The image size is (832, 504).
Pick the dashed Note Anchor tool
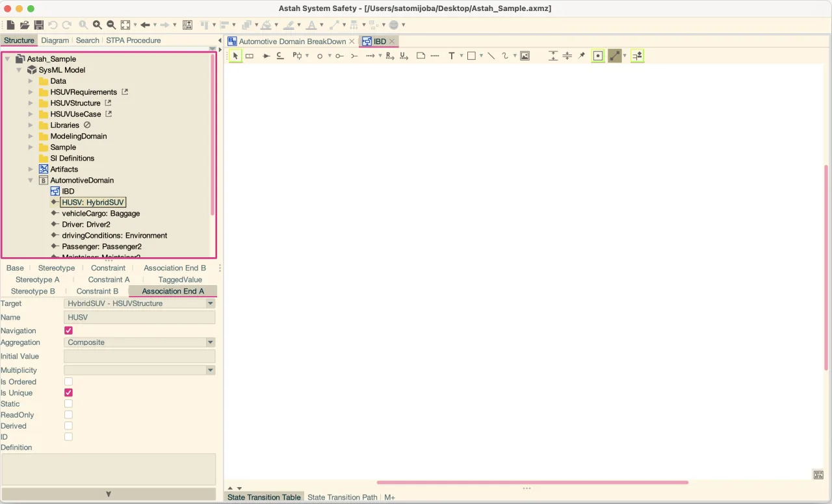435,56
